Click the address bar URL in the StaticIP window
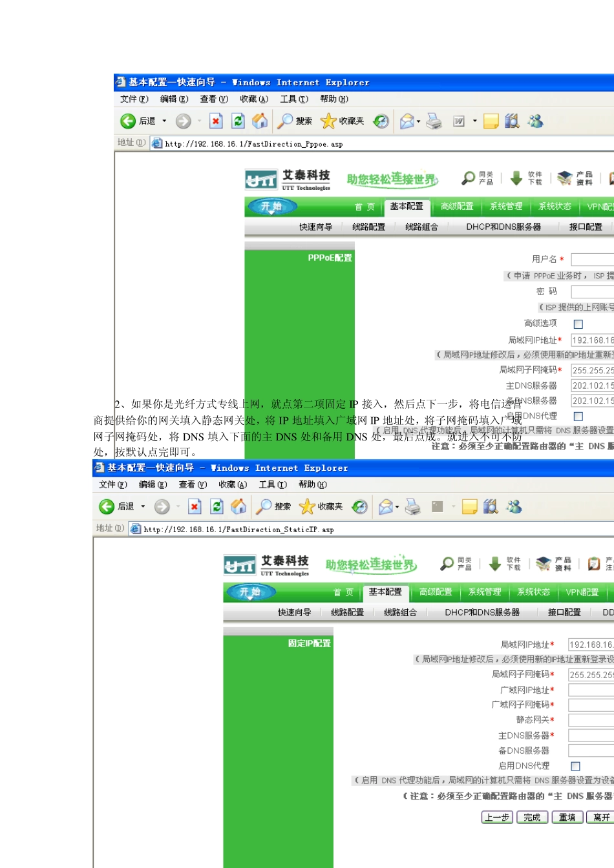The height and width of the screenshot is (868, 614). click(238, 530)
